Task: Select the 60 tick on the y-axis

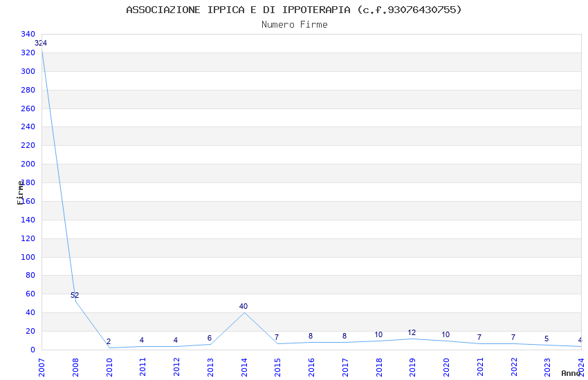Action: [30, 294]
